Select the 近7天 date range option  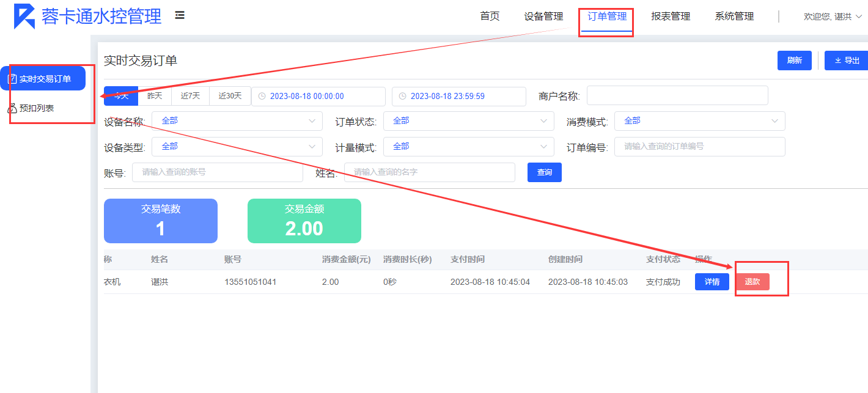point(190,96)
